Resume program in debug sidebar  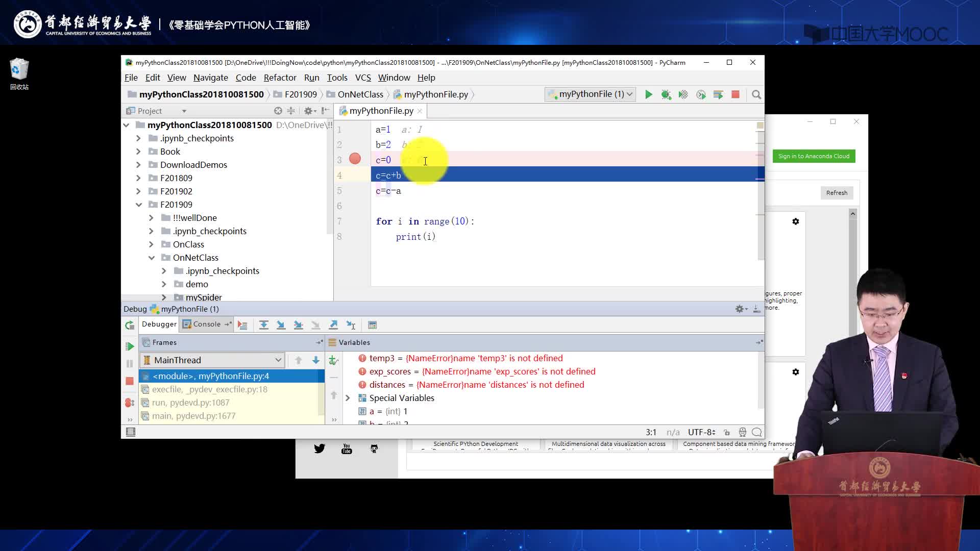tap(130, 346)
